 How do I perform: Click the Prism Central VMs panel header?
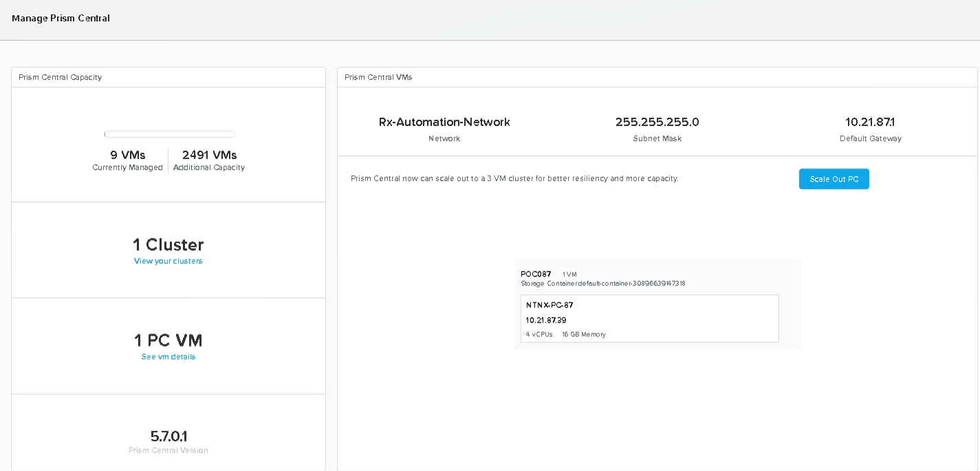(378, 77)
